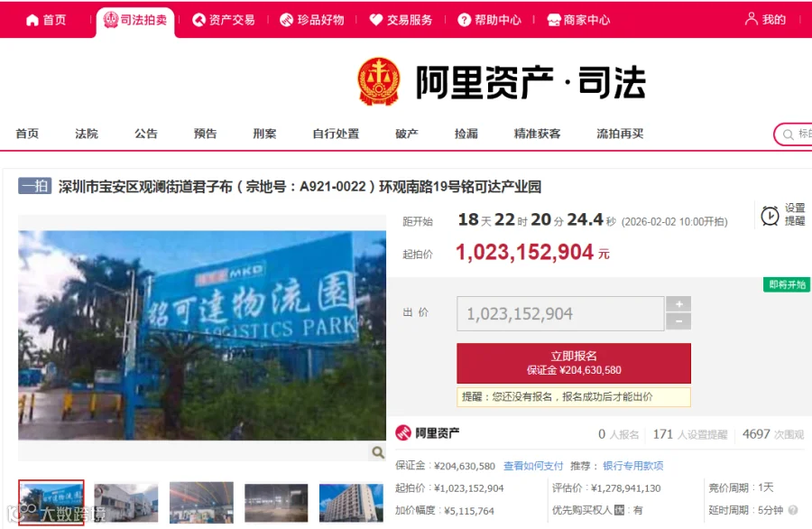Open 公告 in the secondary navigation
Image resolution: width=812 pixels, height=529 pixels.
click(x=146, y=134)
